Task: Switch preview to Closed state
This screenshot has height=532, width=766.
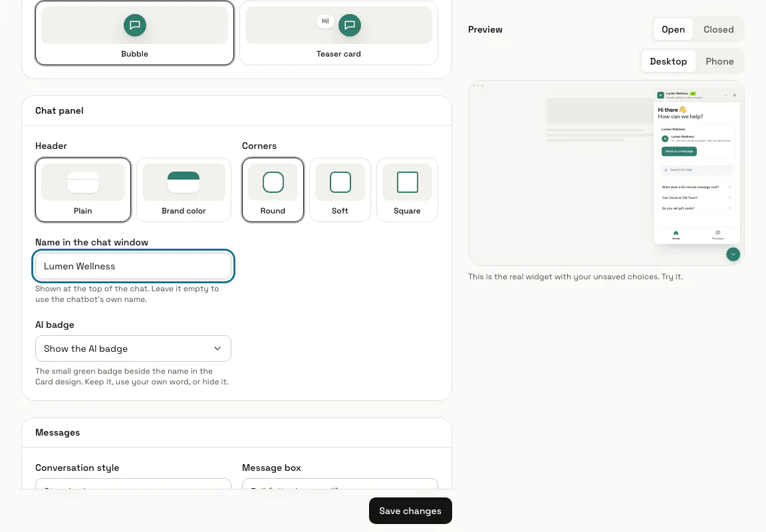Action: pyautogui.click(x=719, y=29)
